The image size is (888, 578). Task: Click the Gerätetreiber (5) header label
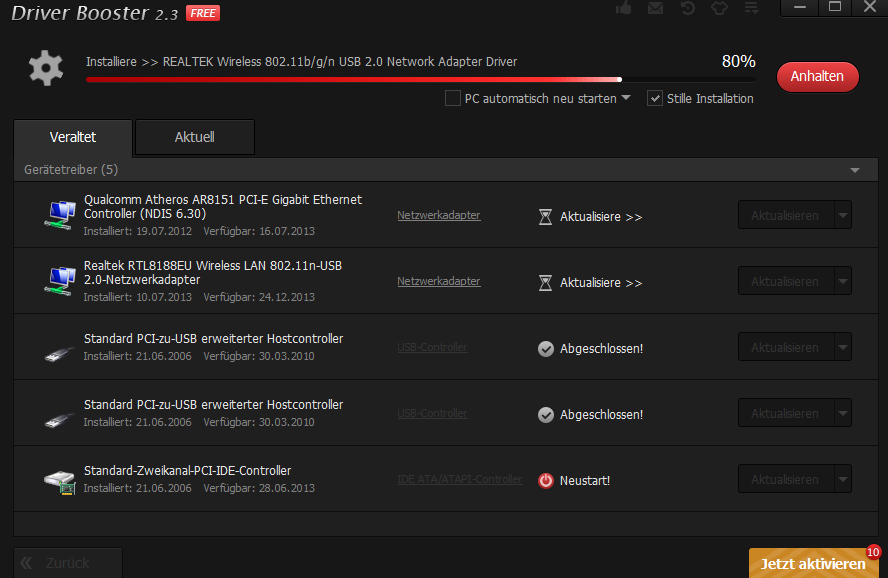point(71,170)
